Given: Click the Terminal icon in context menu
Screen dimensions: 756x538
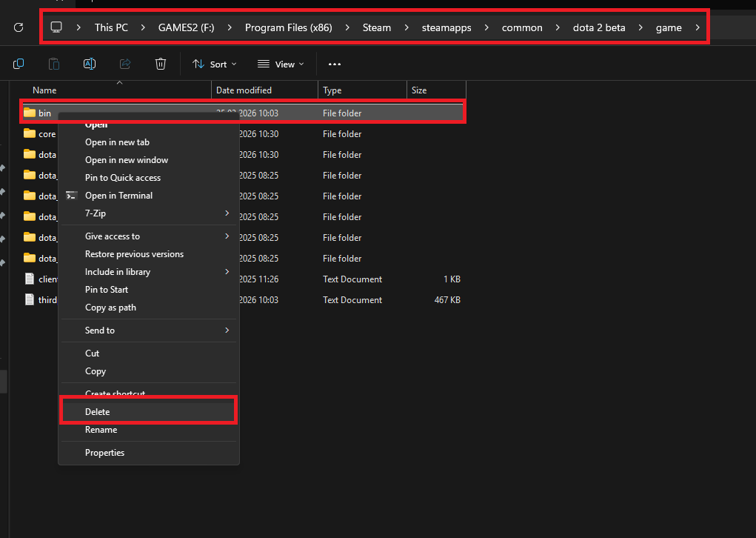Looking at the screenshot, I should click(71, 196).
